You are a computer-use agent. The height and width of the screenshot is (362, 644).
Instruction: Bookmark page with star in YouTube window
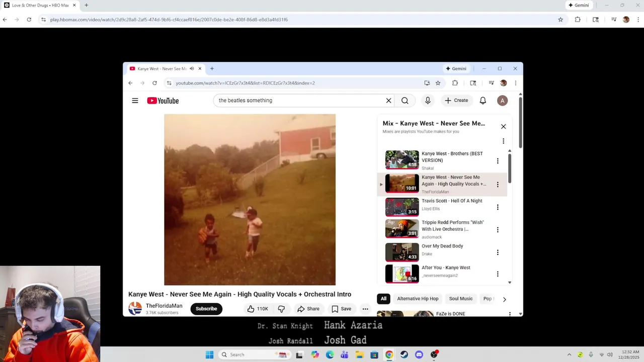coord(438,83)
